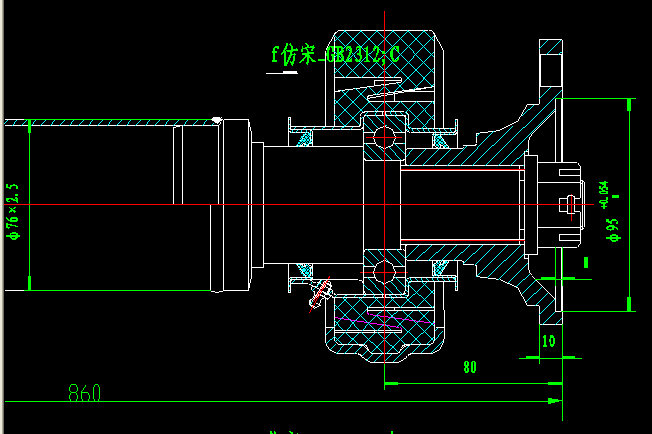This screenshot has width=652, height=434.
Task: Click the φ76×2.5 diameter dimension label
Action: (13, 211)
